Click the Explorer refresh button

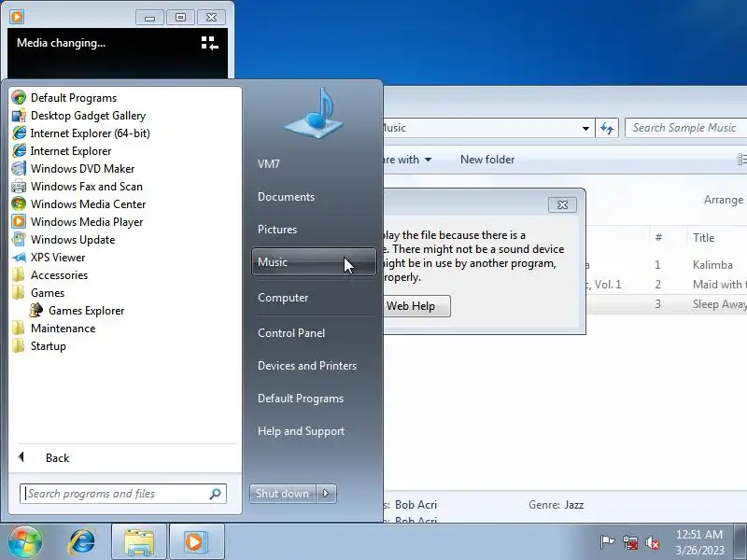(606, 128)
